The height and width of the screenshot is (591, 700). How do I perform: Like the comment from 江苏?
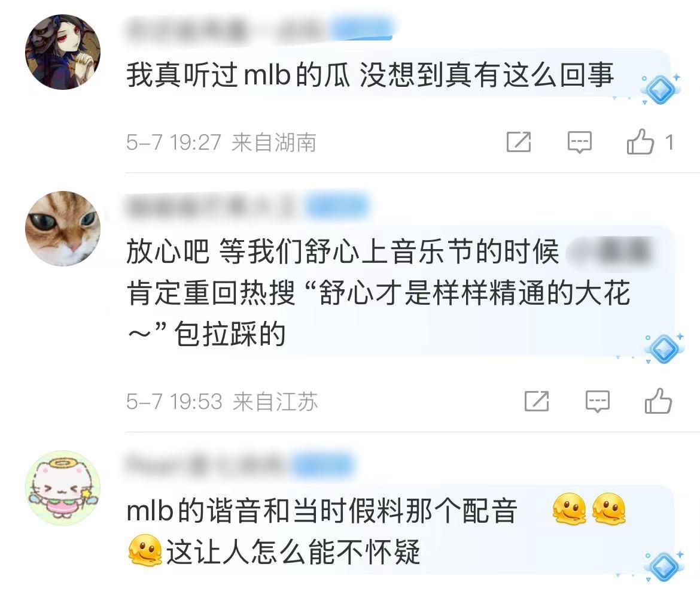(x=659, y=401)
